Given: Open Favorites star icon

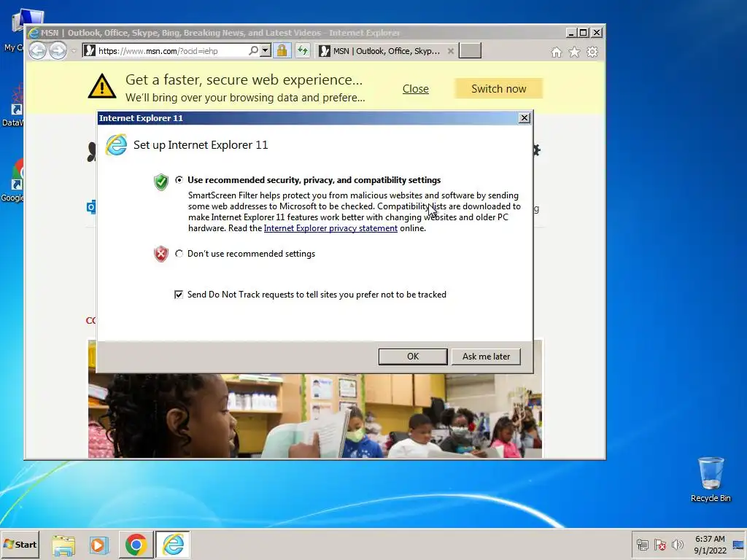Looking at the screenshot, I should pyautogui.click(x=575, y=52).
